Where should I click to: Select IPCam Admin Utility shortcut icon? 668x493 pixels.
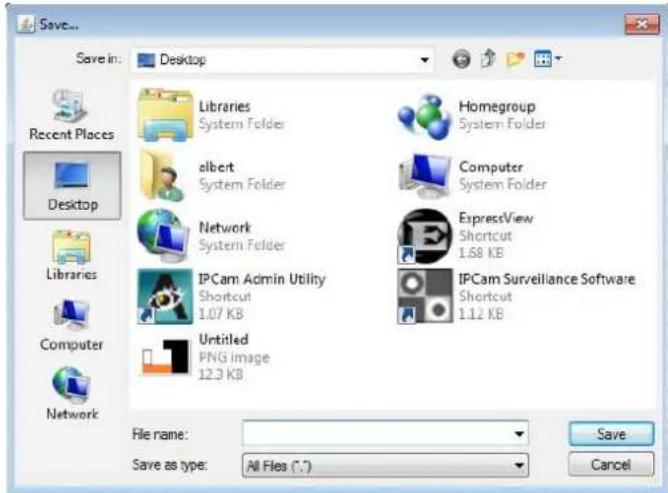tap(165, 297)
